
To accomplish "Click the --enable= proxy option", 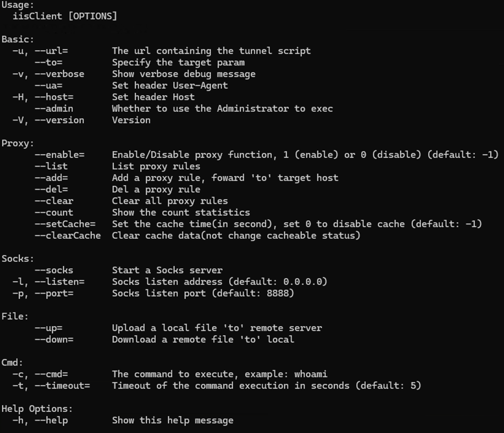I will pyautogui.click(x=59, y=155).
